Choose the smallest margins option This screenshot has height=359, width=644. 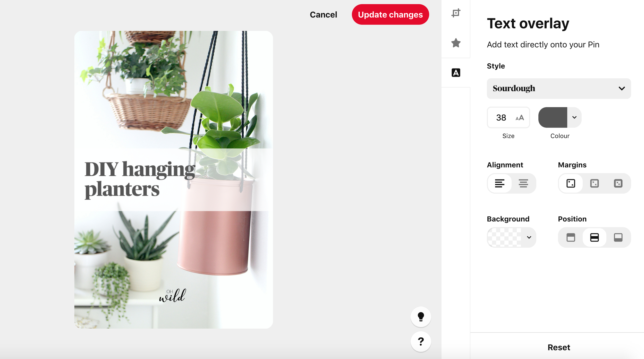(x=571, y=183)
